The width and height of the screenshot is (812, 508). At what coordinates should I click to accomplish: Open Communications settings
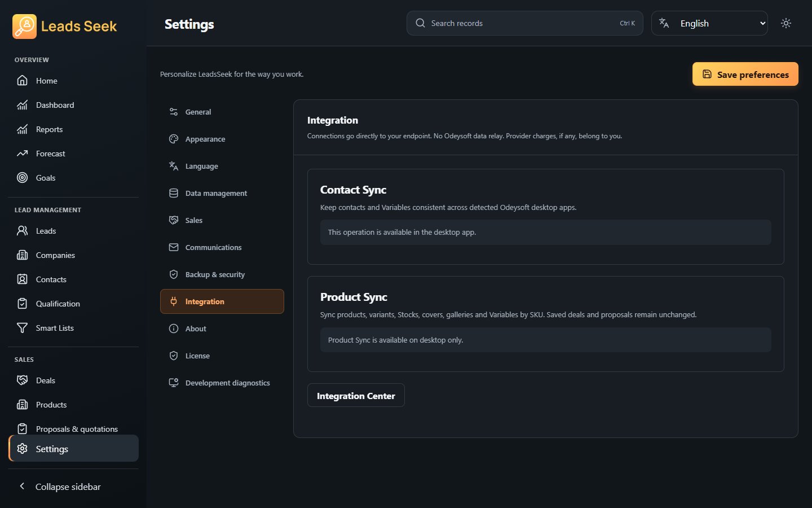tap(222, 247)
